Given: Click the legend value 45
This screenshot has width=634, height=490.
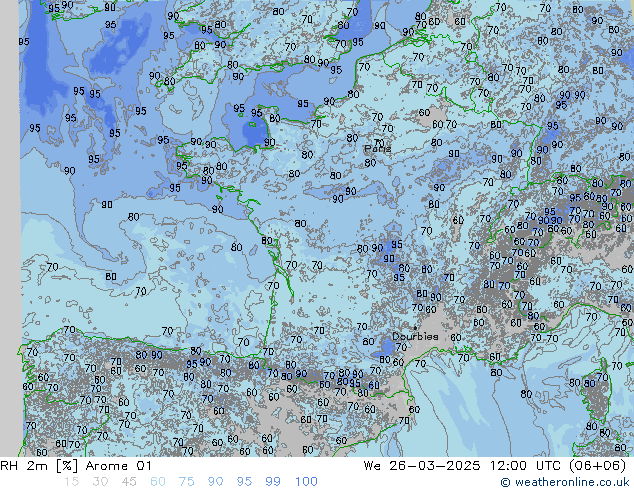Looking at the screenshot, I should [129, 482].
